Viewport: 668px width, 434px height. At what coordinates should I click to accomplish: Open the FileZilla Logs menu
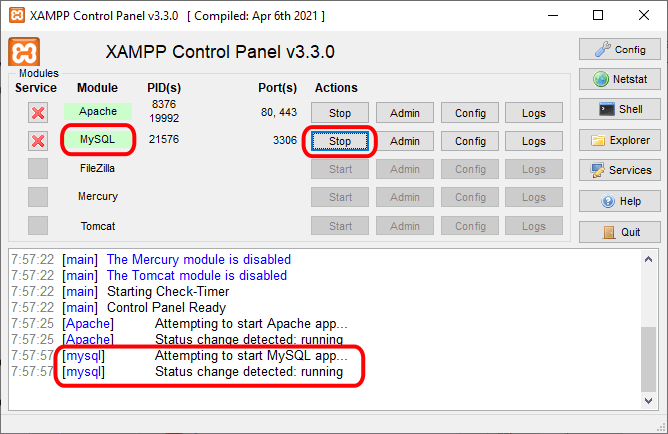(x=534, y=169)
